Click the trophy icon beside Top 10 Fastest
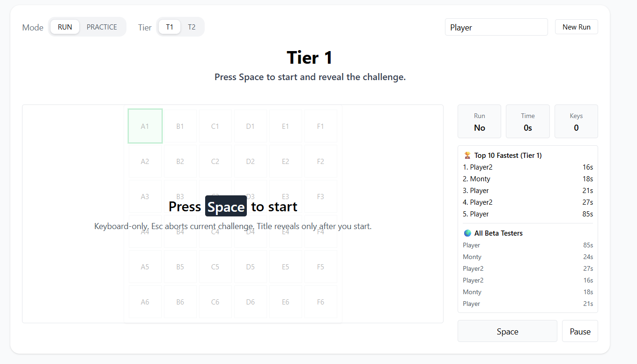The image size is (637, 364). click(x=467, y=155)
